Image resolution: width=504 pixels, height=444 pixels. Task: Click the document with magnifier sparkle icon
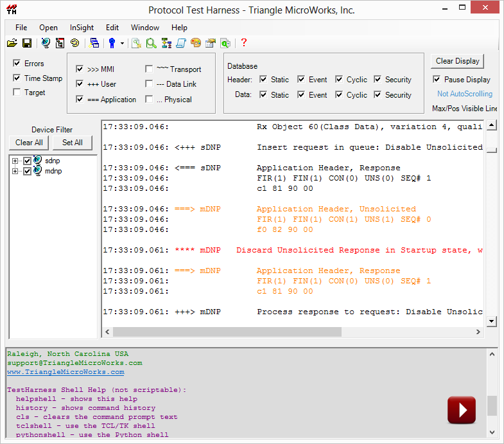click(136, 43)
